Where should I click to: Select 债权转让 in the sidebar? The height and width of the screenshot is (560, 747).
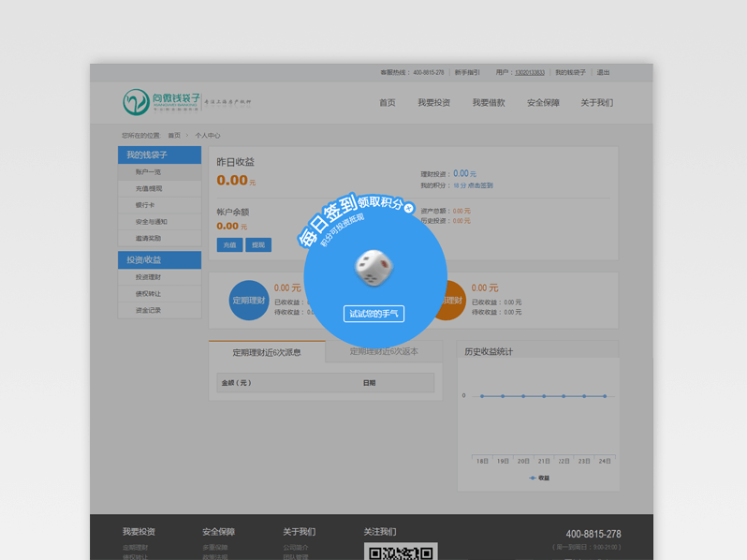click(160, 294)
